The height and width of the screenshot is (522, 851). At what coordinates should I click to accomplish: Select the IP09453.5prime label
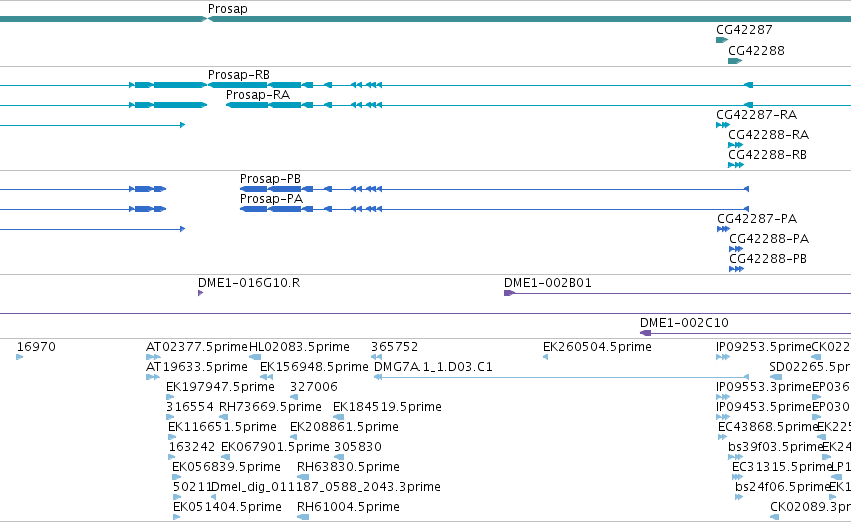pyautogui.click(x=764, y=407)
